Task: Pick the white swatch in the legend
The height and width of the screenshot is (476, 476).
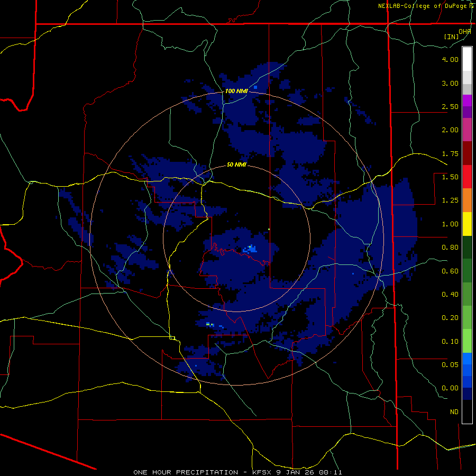Action: pyautogui.click(x=467, y=59)
